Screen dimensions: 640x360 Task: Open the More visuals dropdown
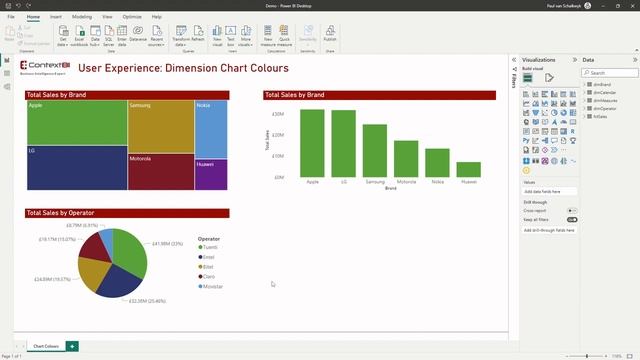coord(245,36)
